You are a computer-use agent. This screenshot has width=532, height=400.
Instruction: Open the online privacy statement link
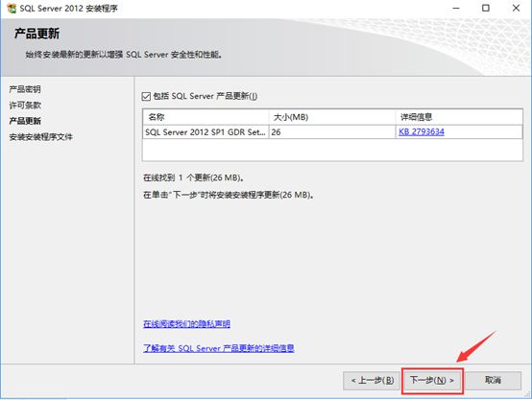(x=186, y=324)
